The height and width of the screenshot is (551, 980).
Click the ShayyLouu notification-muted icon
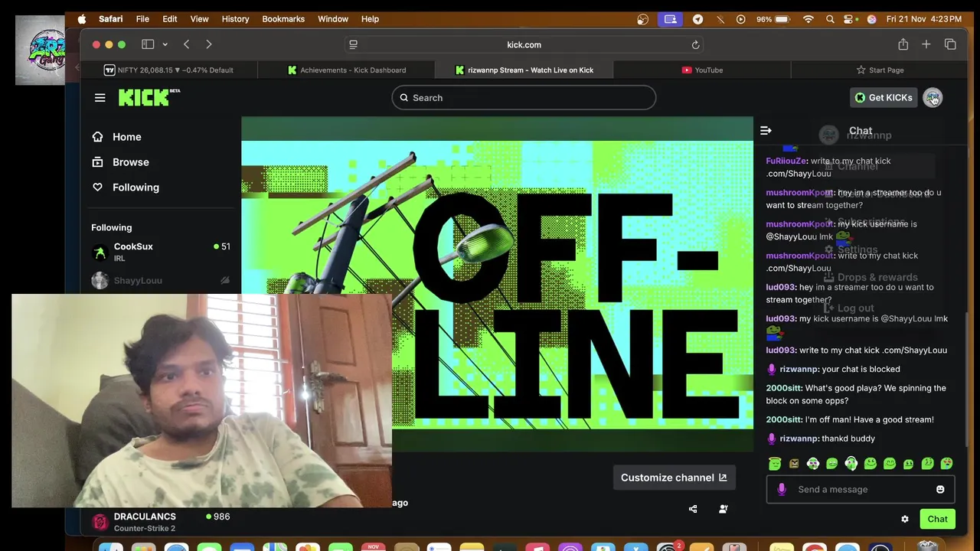point(224,280)
